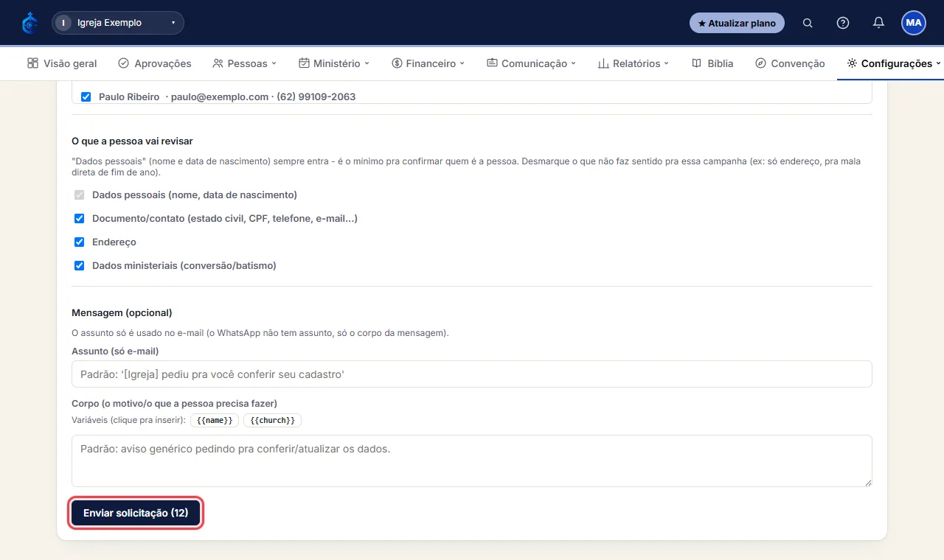The height and width of the screenshot is (560, 944).
Task: Expand the Pessoas menu chevron
Action: click(274, 63)
